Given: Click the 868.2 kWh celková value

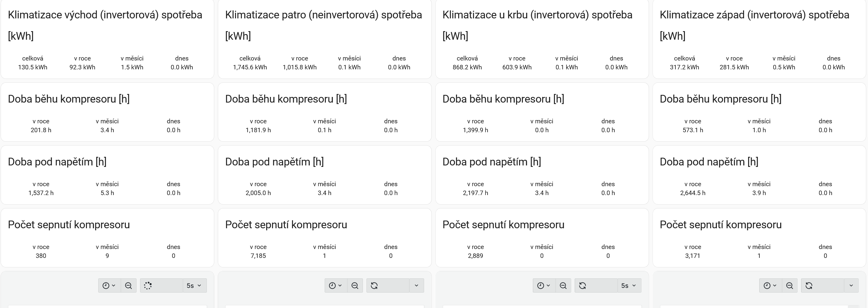Looking at the screenshot, I should 467,67.
